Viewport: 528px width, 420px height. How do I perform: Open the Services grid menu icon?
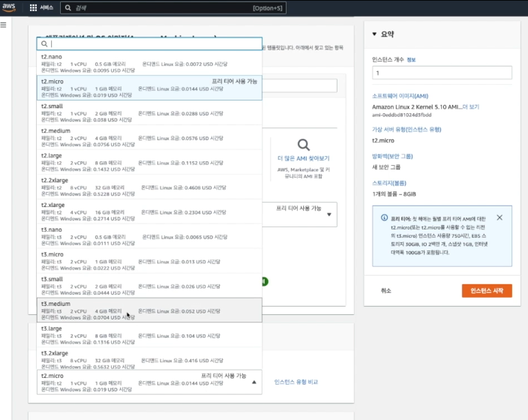33,7
